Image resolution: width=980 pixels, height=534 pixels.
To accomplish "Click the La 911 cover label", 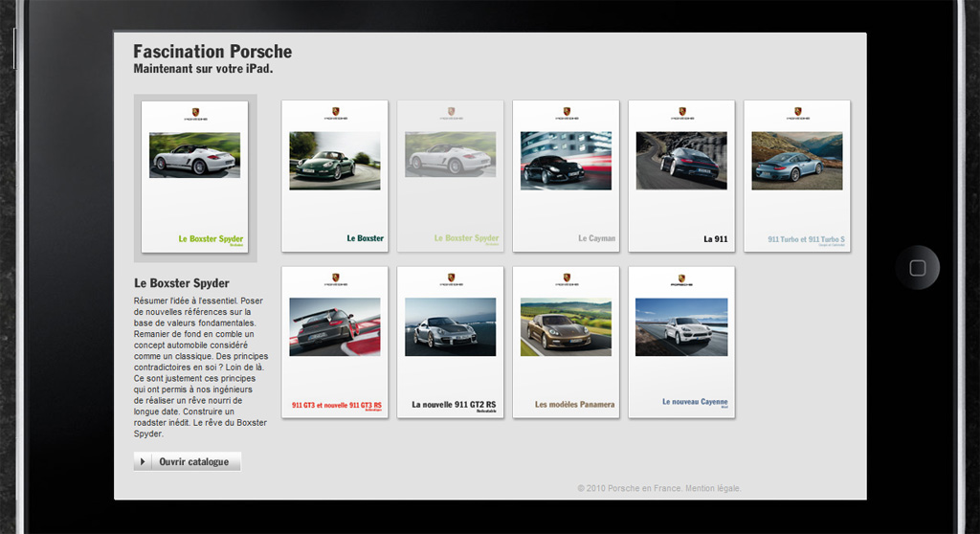I will [x=716, y=239].
